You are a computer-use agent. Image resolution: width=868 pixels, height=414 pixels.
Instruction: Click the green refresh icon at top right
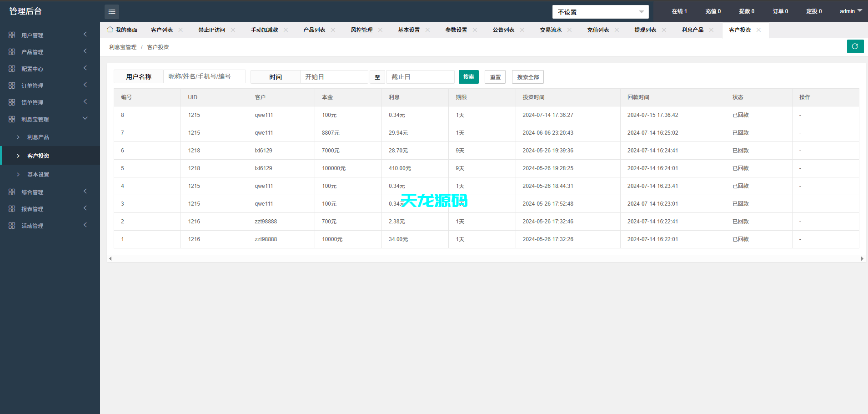[x=855, y=46]
